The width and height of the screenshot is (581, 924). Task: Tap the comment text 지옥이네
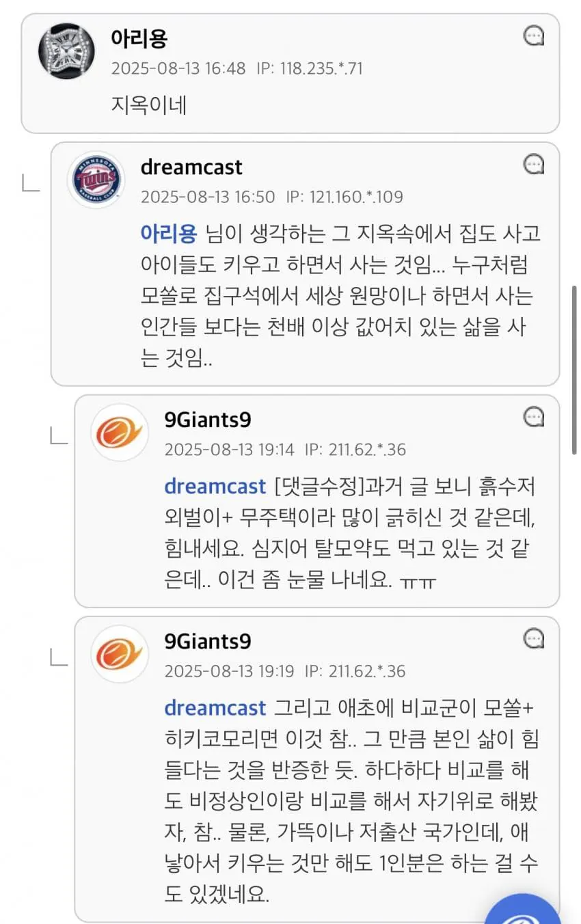pos(148,105)
